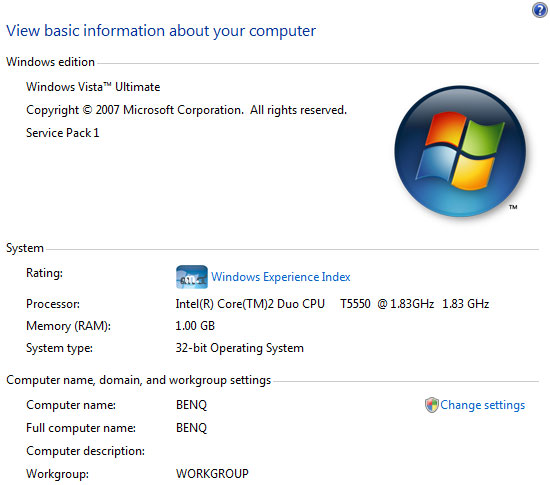Click the 'Full computer name:' label
Screen dimensions: 550x485
pyautogui.click(x=81, y=428)
